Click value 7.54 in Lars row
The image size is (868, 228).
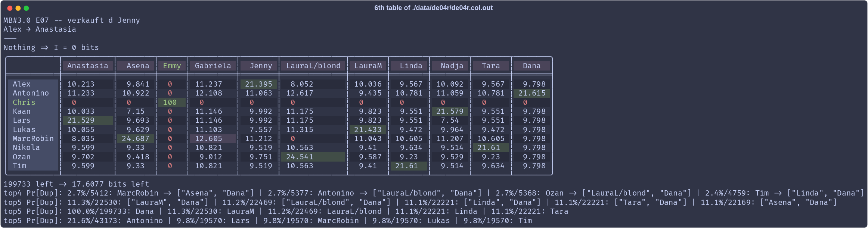[450, 121]
